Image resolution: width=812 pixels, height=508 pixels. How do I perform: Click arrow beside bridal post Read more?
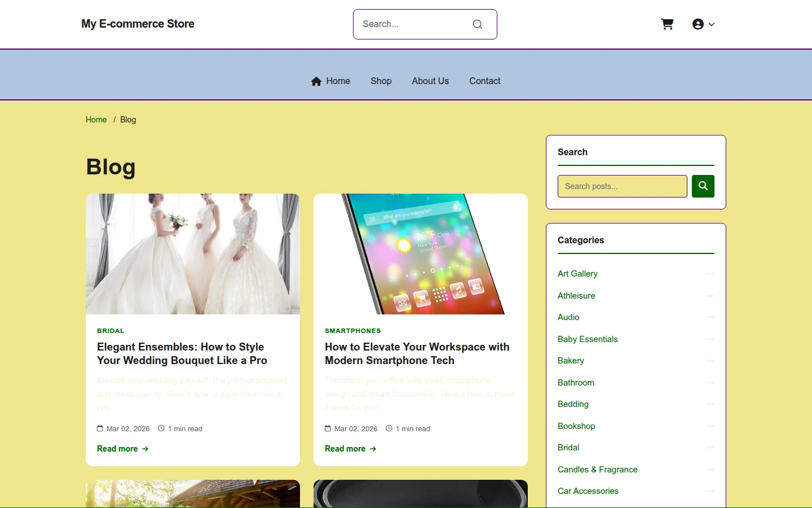[145, 449]
